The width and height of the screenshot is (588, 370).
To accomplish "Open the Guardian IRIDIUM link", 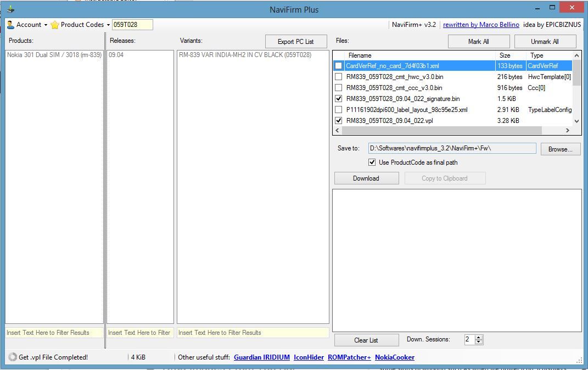I will pos(262,357).
